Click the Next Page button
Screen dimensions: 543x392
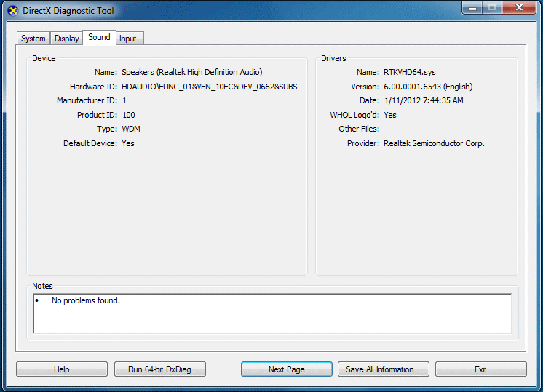tap(286, 369)
